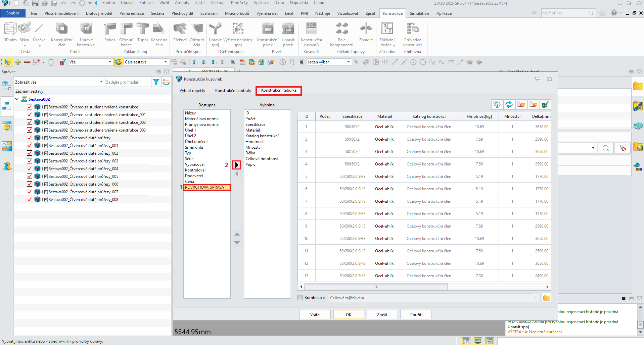The height and width of the screenshot is (345, 644).
Task: Select the T spoj tool
Action: [x=142, y=32]
